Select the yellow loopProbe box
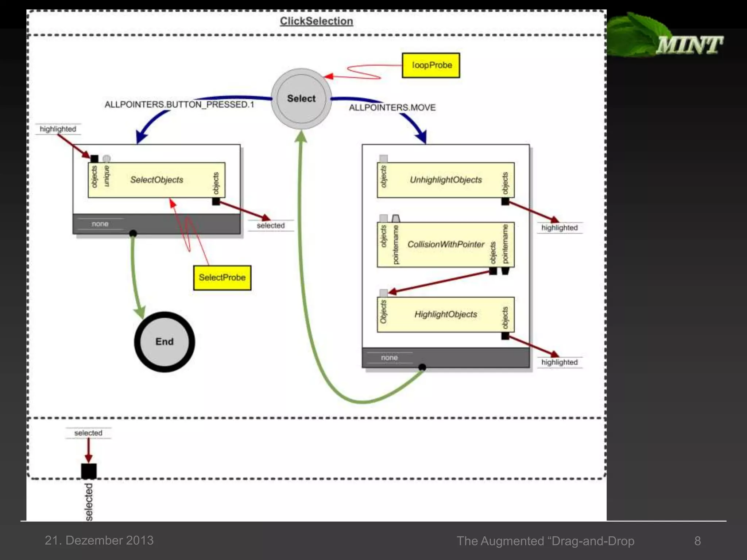 pos(431,65)
